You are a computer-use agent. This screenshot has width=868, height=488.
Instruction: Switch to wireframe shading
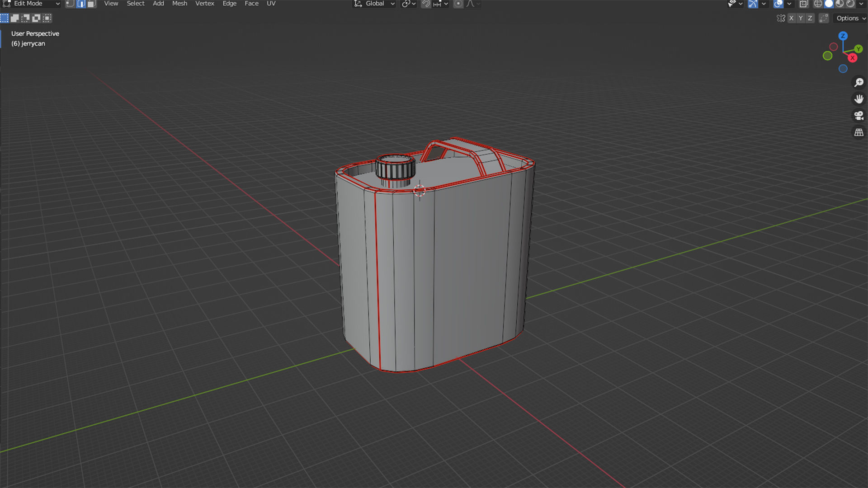pyautogui.click(x=818, y=4)
